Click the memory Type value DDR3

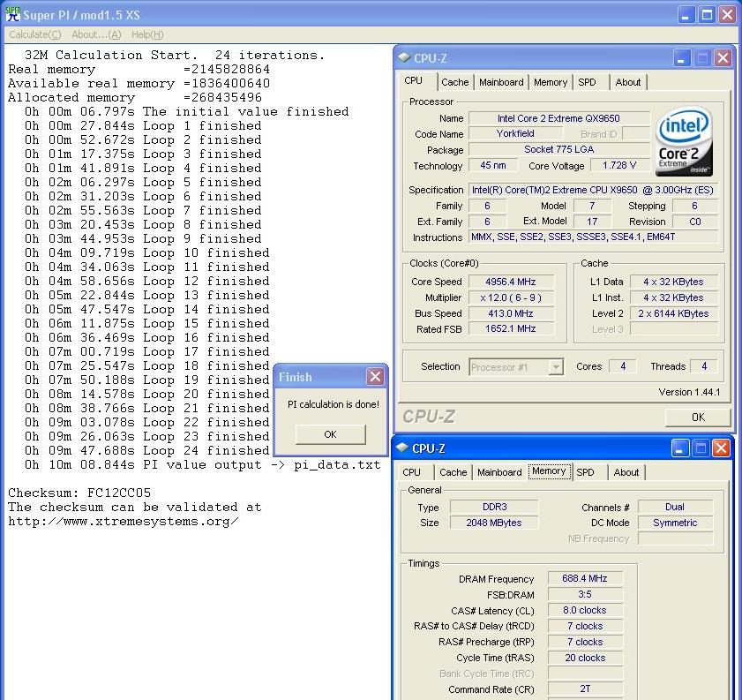494,507
